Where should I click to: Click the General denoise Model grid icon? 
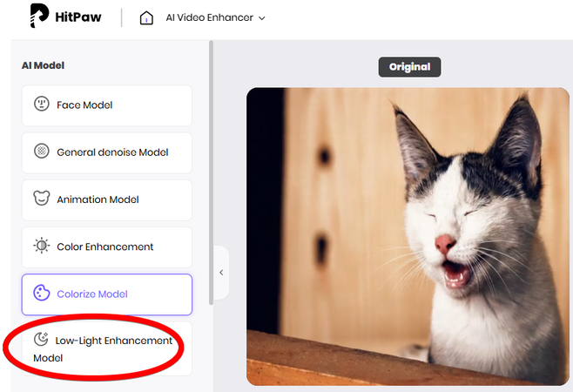[x=42, y=151]
